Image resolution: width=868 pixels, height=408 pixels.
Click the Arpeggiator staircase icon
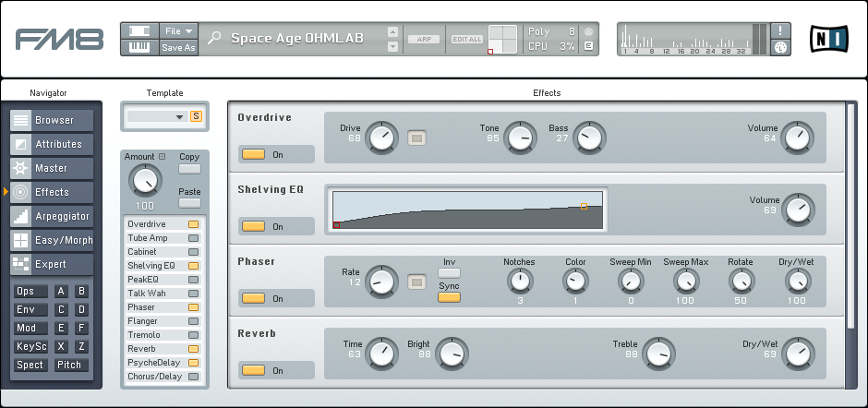(21, 216)
